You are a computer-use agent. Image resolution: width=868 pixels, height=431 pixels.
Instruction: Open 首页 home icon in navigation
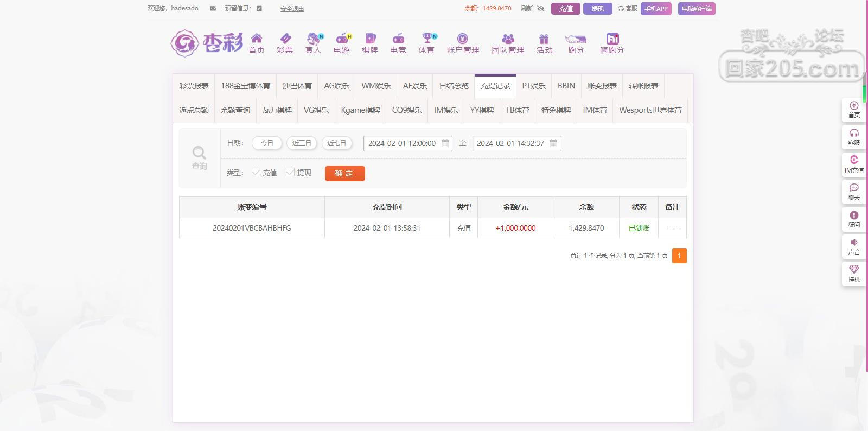coord(257,39)
